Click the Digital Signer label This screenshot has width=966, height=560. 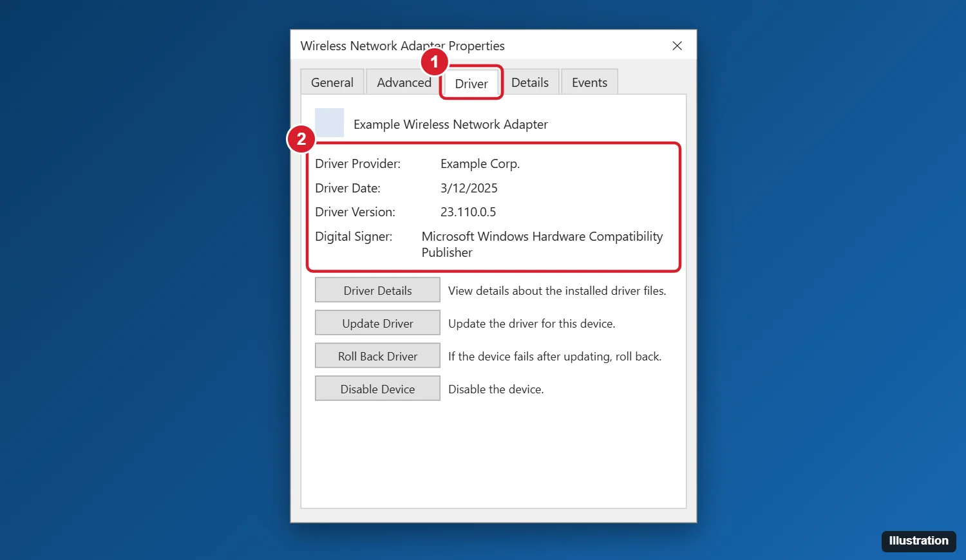tap(354, 236)
